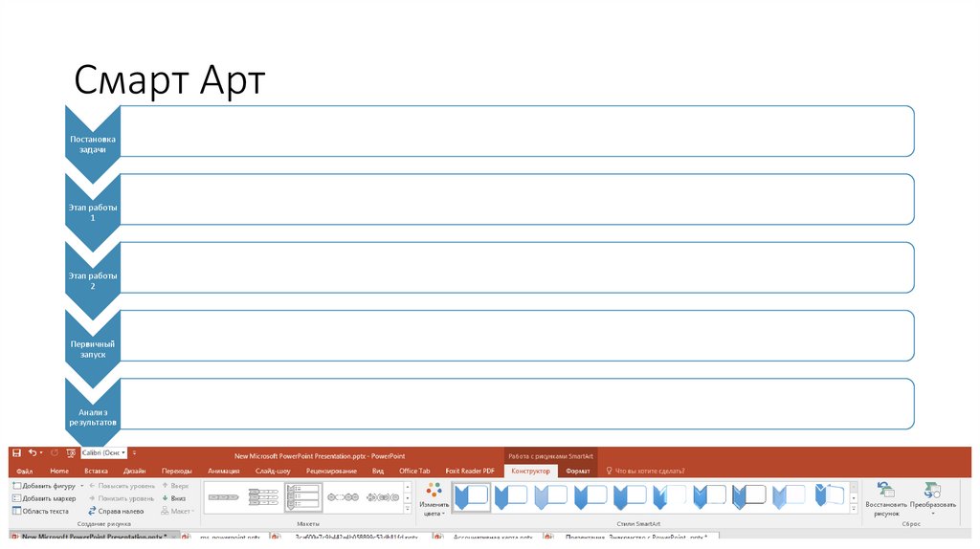Click the 'Что вы хотите сделать?' search box

[x=646, y=471]
